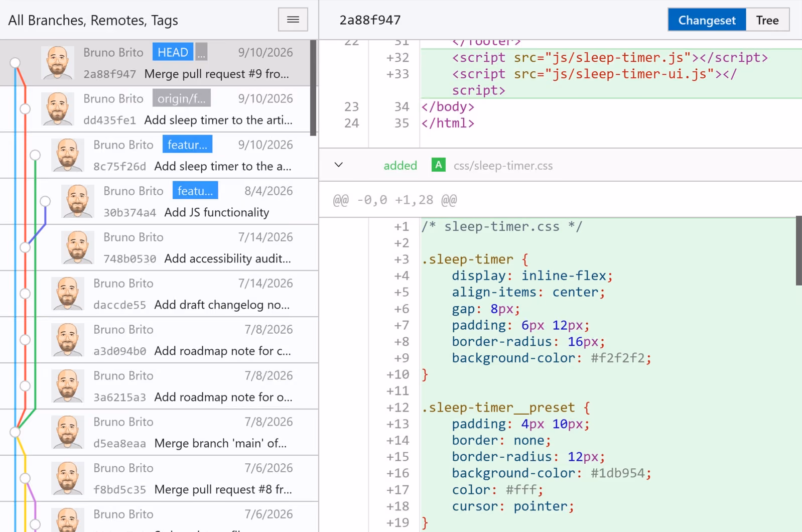Click the hunk header @@ -0,0 +1,28 @@
Image resolution: width=802 pixels, height=532 pixels.
coord(395,200)
